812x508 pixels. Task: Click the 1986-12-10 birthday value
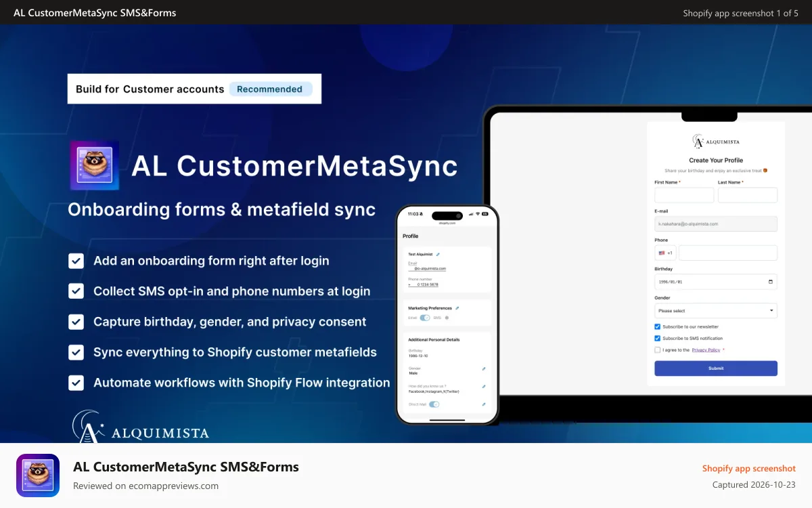click(x=418, y=356)
